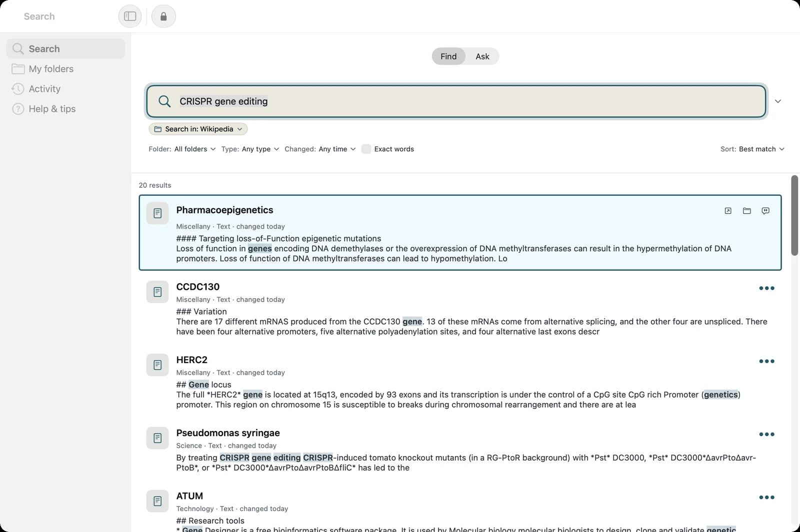Click the lock icon button

[x=163, y=16]
